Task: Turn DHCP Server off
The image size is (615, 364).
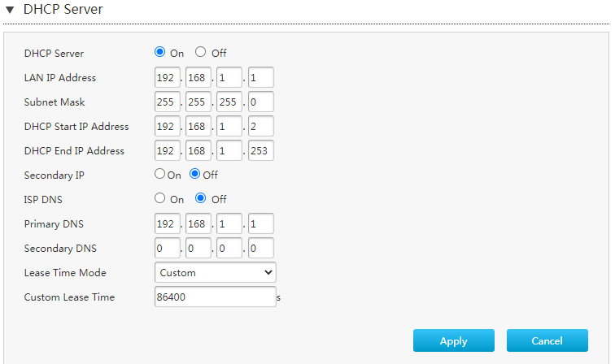Action: [x=200, y=52]
